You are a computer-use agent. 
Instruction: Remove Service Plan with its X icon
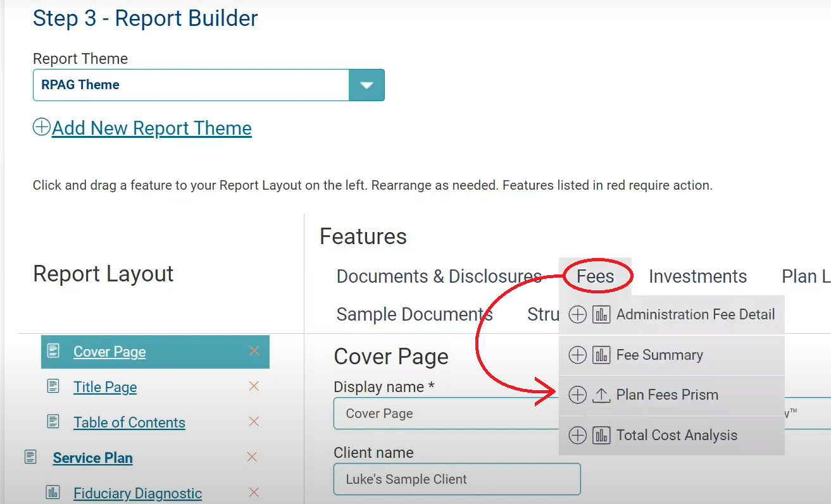tap(252, 457)
